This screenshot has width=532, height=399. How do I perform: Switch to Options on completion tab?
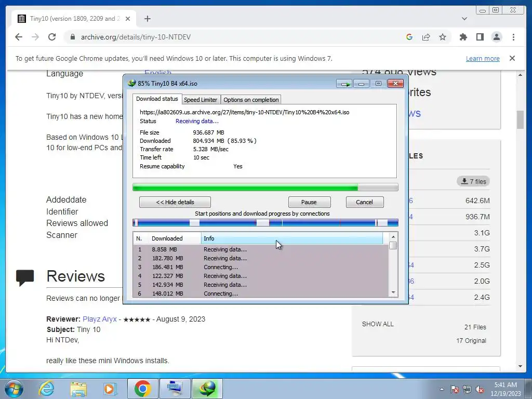click(251, 100)
